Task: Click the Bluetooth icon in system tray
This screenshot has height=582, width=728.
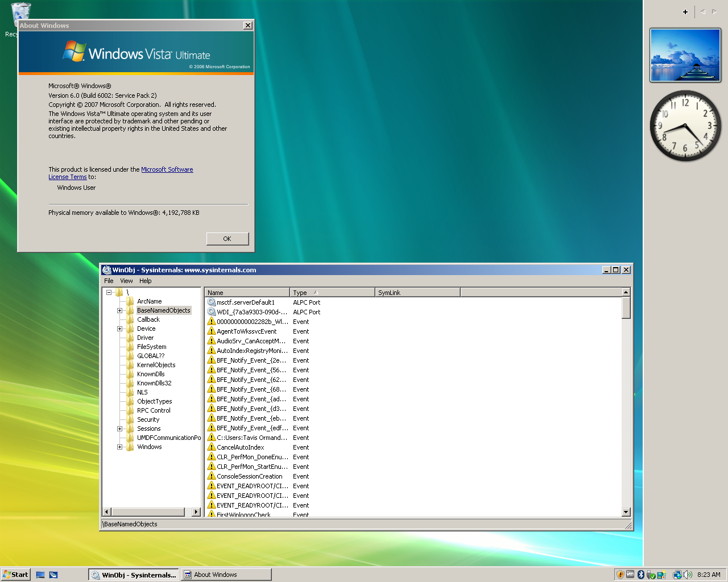Action: 640,575
